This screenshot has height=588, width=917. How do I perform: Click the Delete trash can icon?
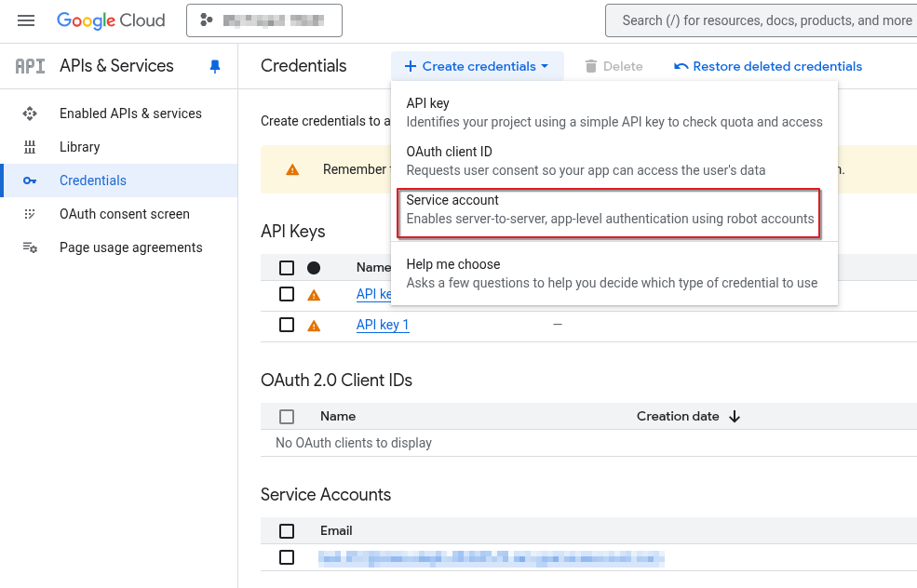pyautogui.click(x=591, y=66)
